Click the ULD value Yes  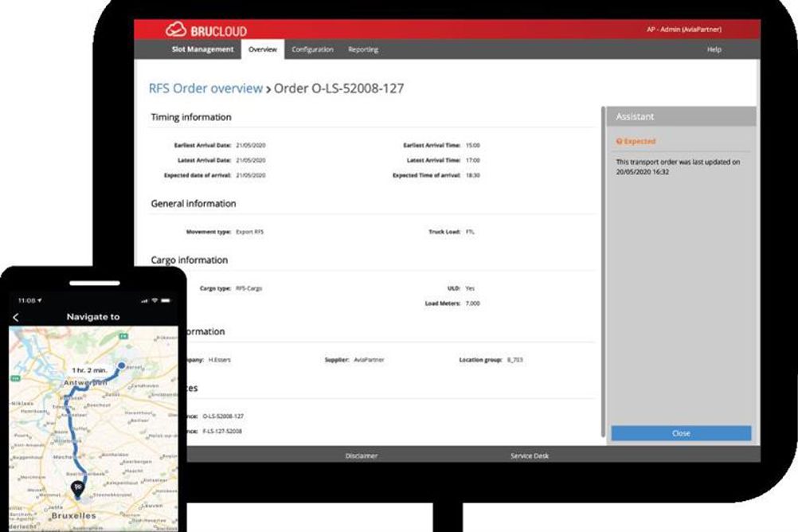(x=470, y=288)
